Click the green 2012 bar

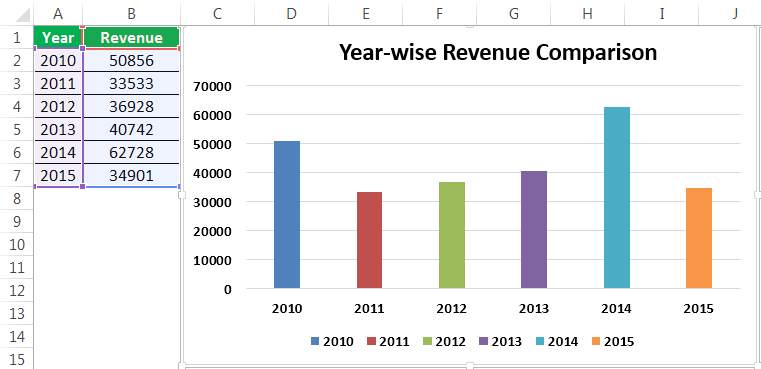(x=452, y=235)
